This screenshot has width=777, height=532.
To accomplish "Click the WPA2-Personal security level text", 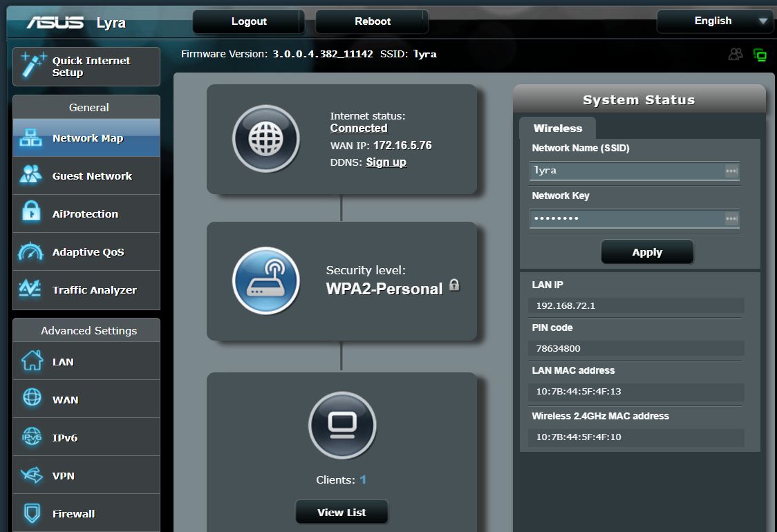I will (x=384, y=289).
